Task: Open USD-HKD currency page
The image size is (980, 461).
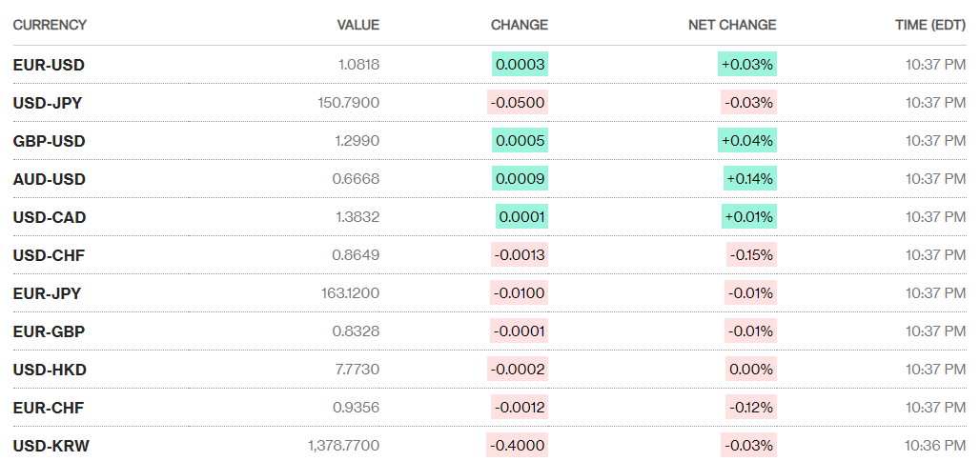Action: click(x=50, y=370)
